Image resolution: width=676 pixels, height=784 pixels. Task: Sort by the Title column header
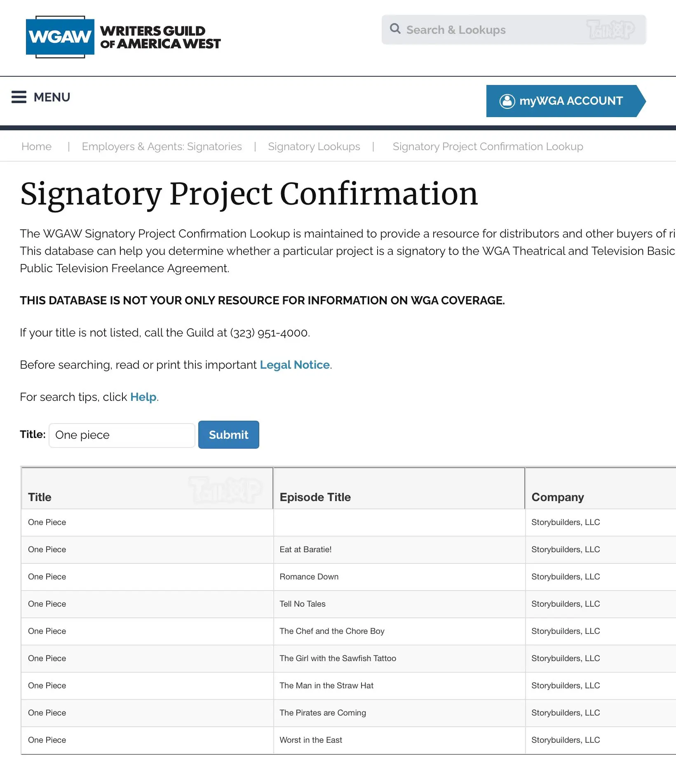(40, 497)
